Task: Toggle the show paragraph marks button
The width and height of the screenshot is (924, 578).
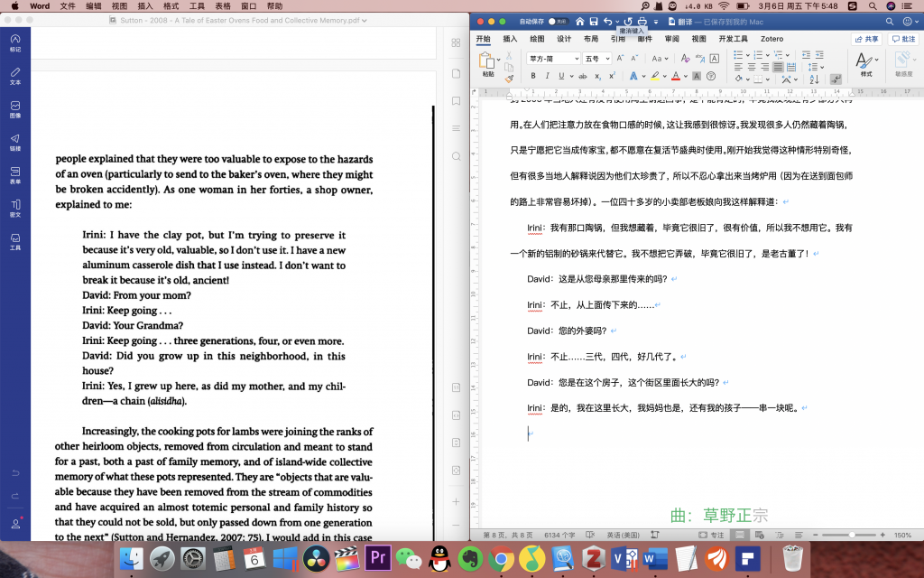Action: [836, 79]
